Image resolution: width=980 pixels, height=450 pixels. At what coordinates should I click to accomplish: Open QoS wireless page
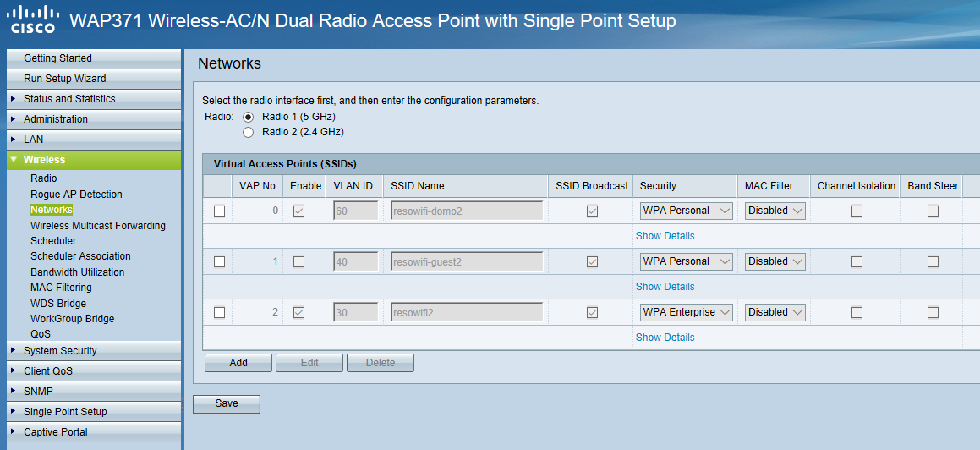tap(41, 334)
